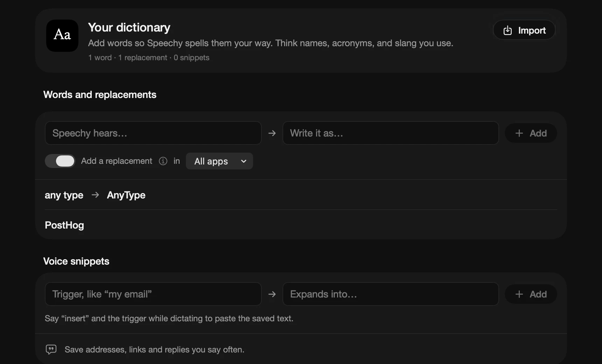
Task: Click the Aa dictionary icon
Action: coord(62,35)
